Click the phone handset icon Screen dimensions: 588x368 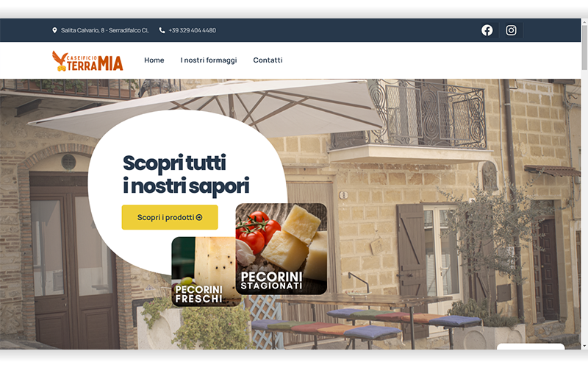[162, 30]
